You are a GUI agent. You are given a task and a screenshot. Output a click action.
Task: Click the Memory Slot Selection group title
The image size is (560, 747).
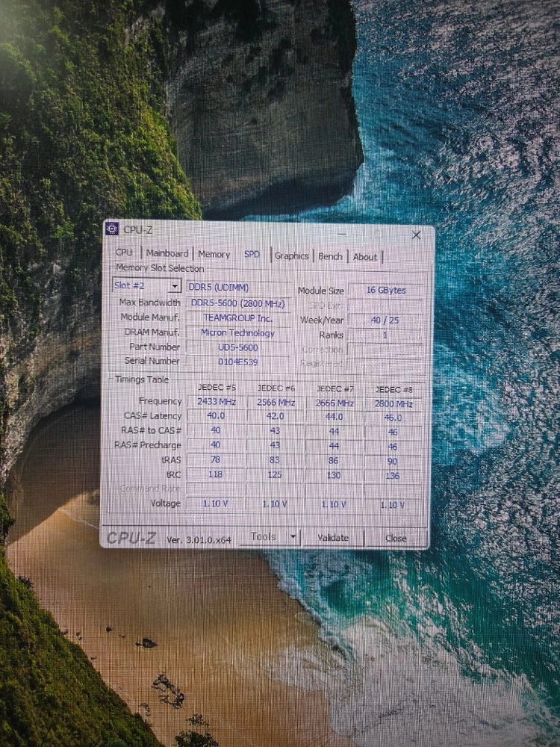click(x=160, y=268)
